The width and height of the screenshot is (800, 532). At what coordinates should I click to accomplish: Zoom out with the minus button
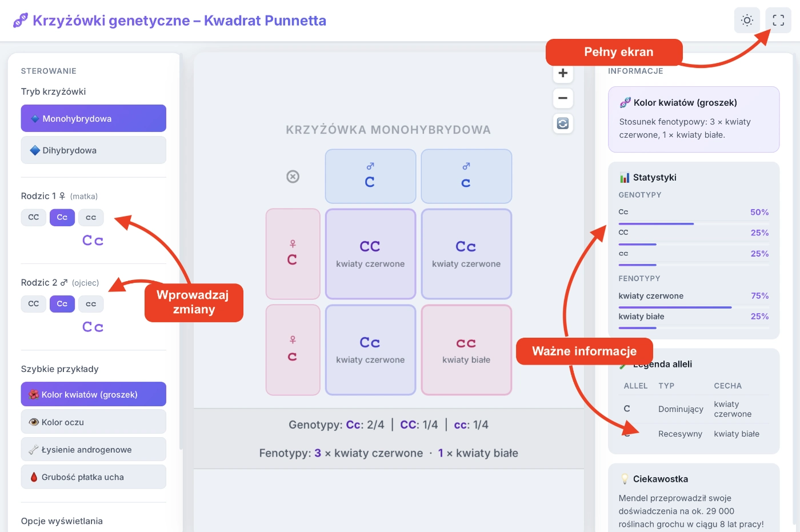(563, 98)
